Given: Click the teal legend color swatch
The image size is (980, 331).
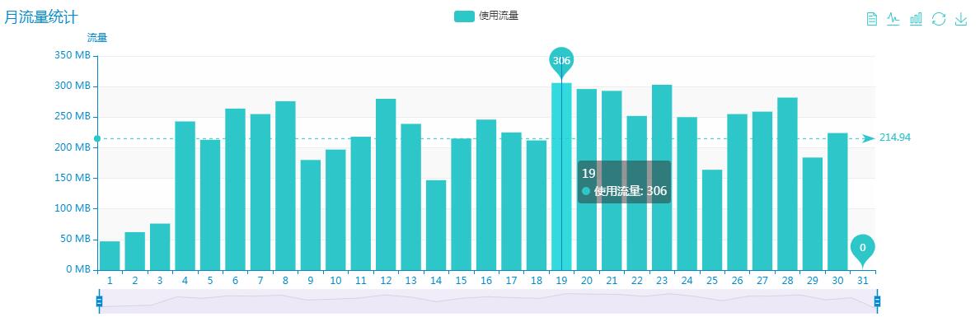Looking at the screenshot, I should 464,16.
